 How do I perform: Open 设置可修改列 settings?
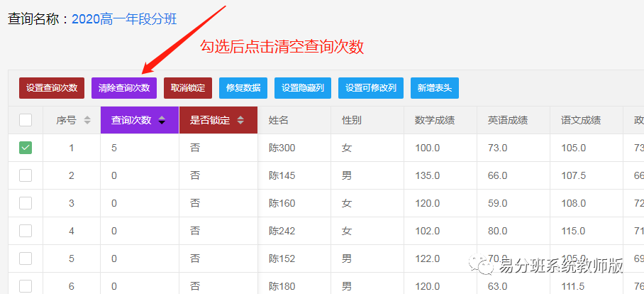pyautogui.click(x=371, y=88)
